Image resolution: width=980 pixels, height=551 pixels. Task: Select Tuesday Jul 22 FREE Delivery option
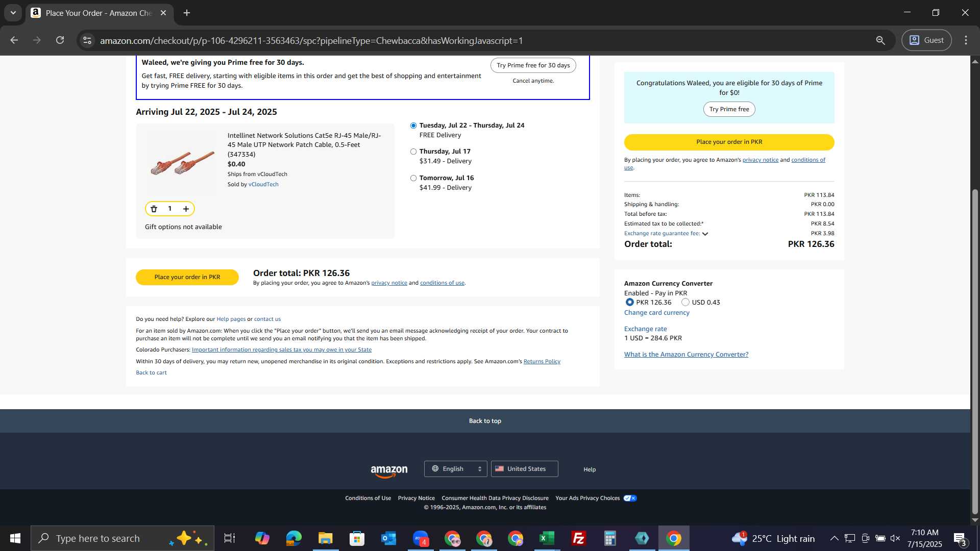[413, 126]
